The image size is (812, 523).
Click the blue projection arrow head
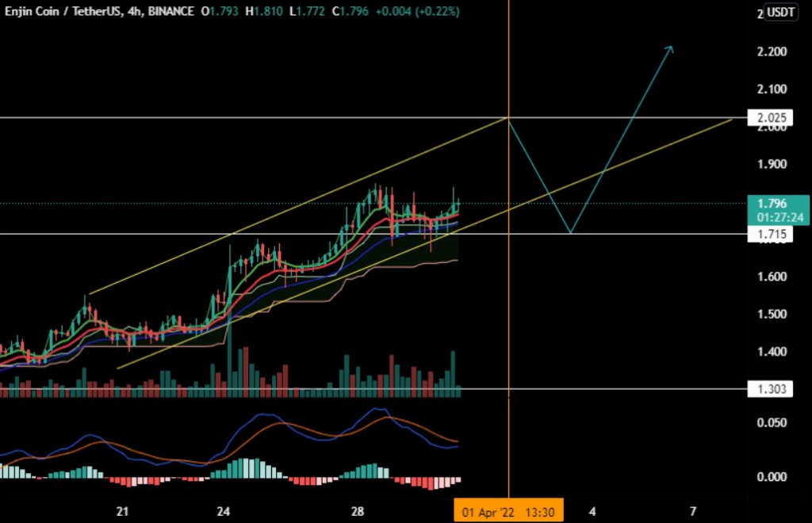(x=671, y=48)
